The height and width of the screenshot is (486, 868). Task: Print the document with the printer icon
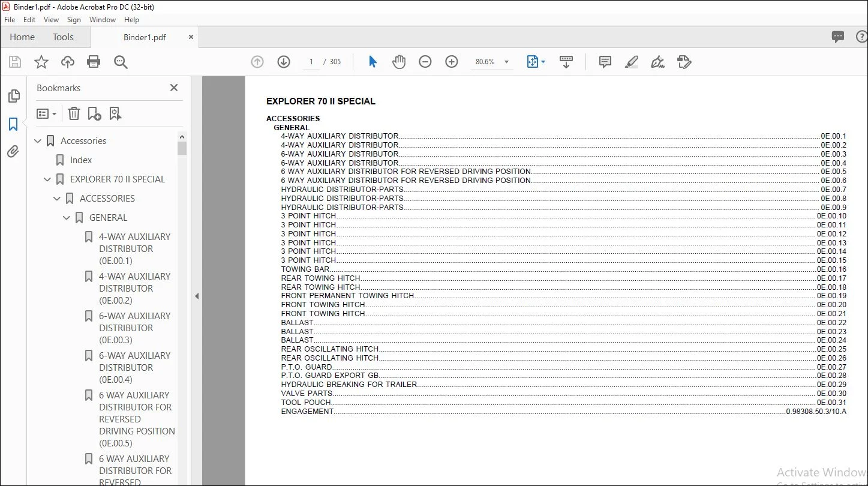[x=94, y=62]
